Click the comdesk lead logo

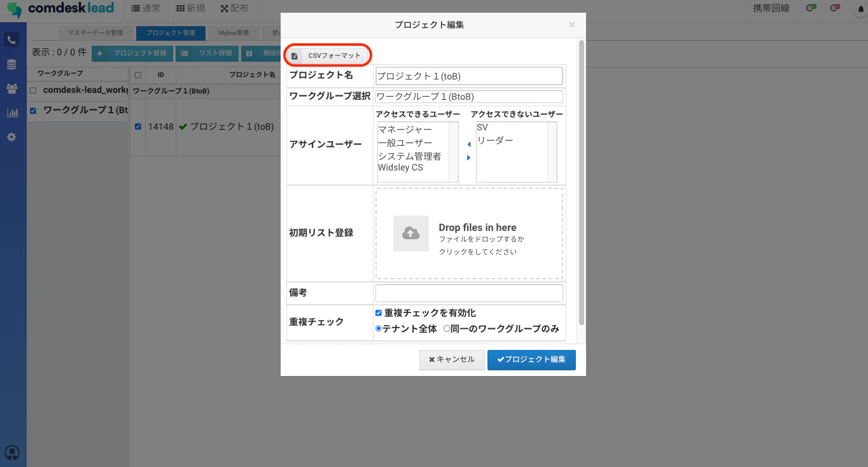tap(60, 9)
